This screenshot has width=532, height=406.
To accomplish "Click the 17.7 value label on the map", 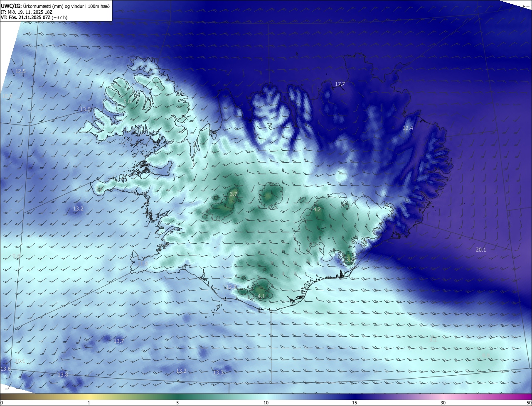I will click(340, 84).
